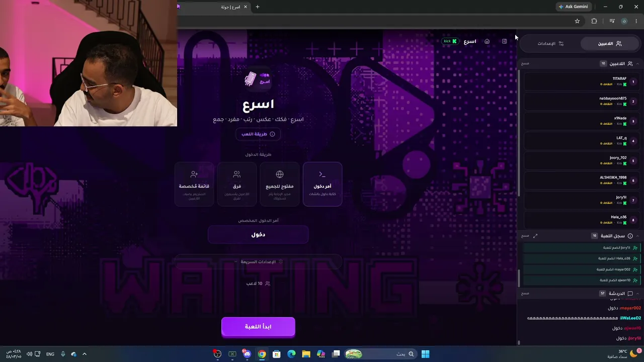
Task: Clear the game log with مسح
Action: click(x=525, y=236)
